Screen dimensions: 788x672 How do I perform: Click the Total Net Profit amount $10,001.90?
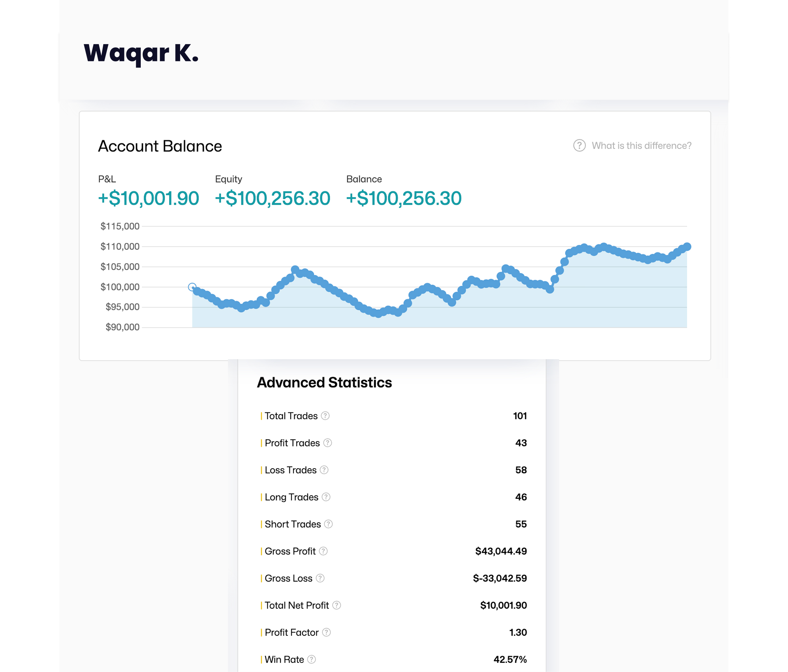(x=503, y=605)
